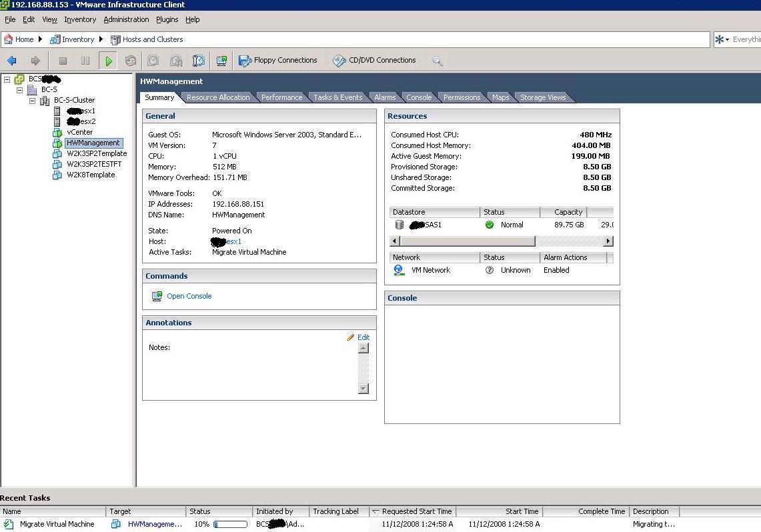The width and height of the screenshot is (761, 532).
Task: Click the BC-S datacenter icon in tree
Action: pos(32,90)
